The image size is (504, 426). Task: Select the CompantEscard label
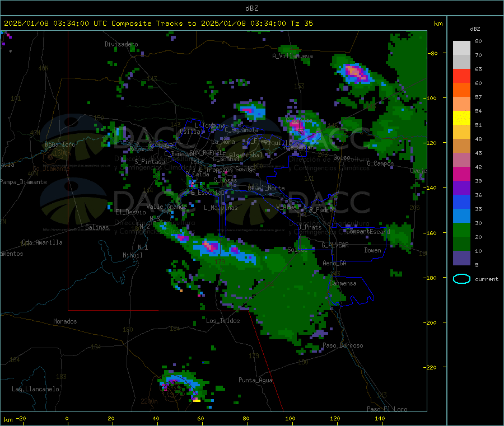(368, 231)
